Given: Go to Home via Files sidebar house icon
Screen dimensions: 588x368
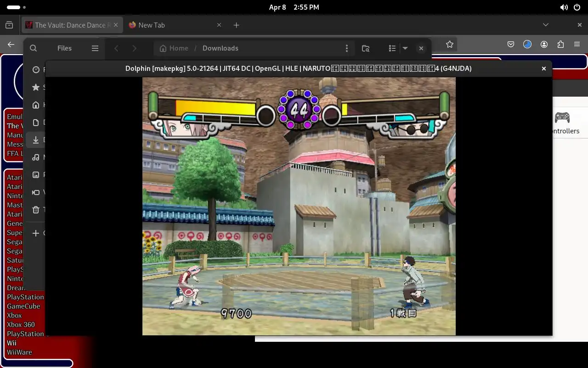Looking at the screenshot, I should [x=36, y=105].
